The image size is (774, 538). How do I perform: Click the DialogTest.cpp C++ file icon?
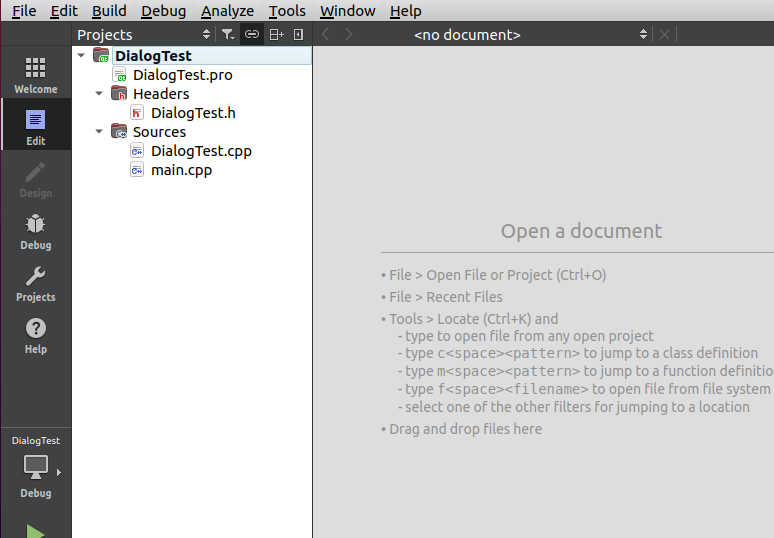pos(137,151)
